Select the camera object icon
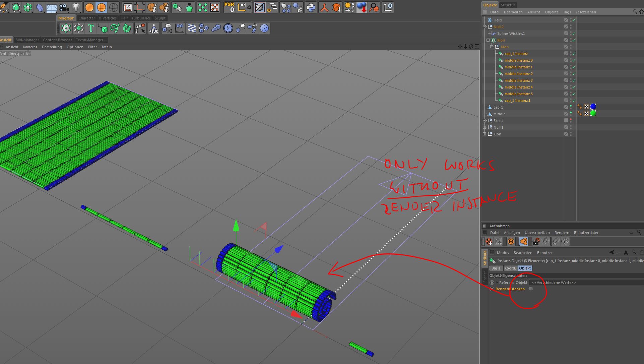The height and width of the screenshot is (364, 644). pos(64,7)
